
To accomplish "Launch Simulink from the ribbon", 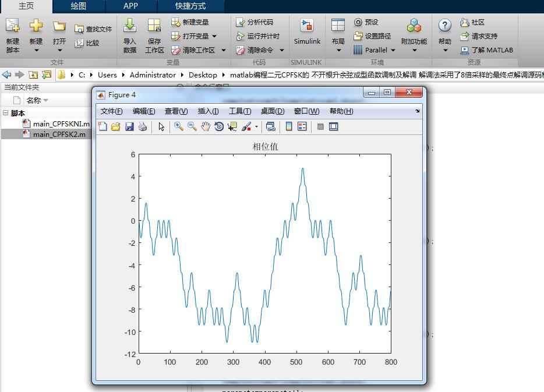I will (x=307, y=32).
